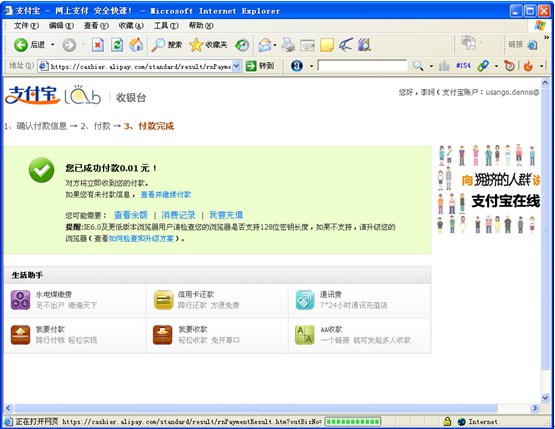Click the 支付宝 logo
555x429 pixels.
point(33,95)
